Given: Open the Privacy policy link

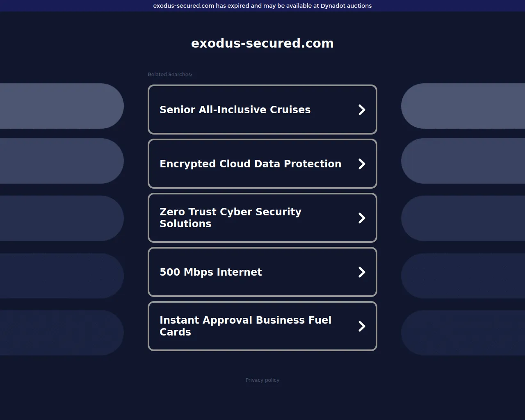Looking at the screenshot, I should coord(262,380).
